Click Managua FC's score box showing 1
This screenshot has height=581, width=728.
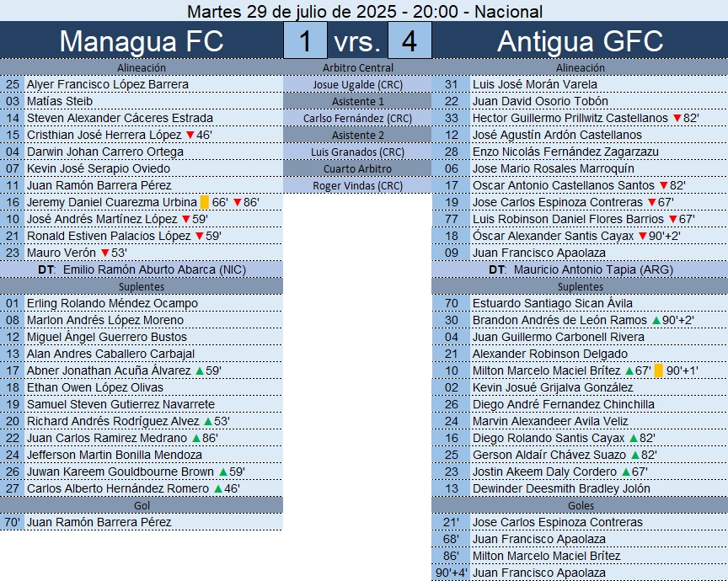click(x=305, y=41)
